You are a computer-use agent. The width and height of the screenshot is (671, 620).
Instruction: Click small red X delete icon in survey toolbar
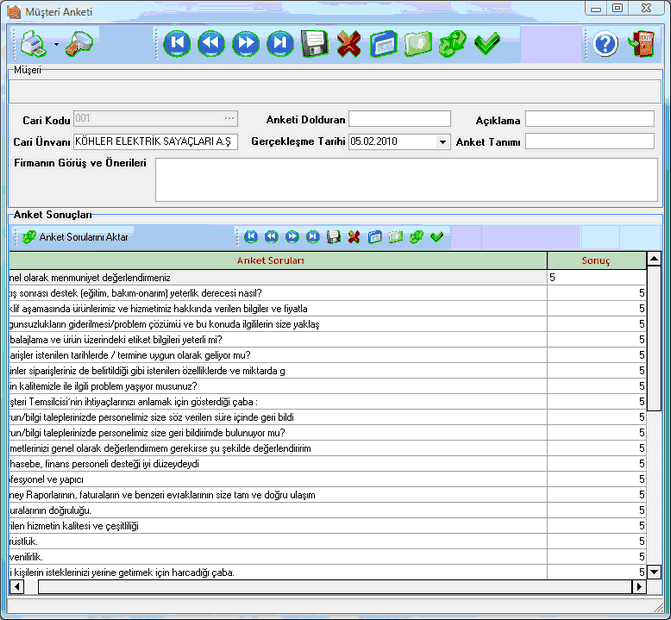(354, 237)
